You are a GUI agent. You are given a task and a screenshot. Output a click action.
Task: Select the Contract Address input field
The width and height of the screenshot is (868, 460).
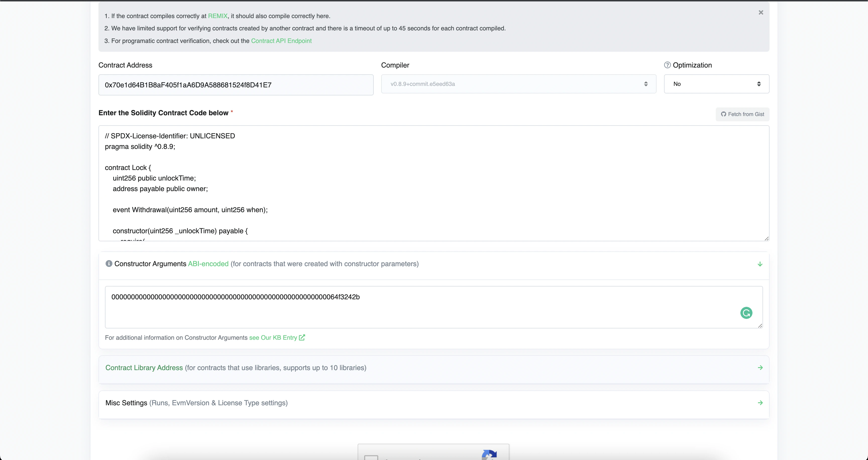(236, 85)
